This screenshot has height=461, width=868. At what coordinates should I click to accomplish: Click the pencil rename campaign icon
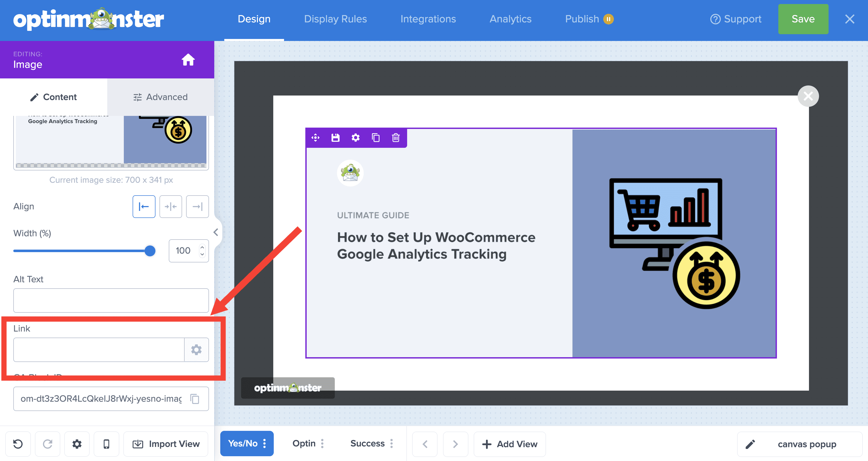[750, 444]
